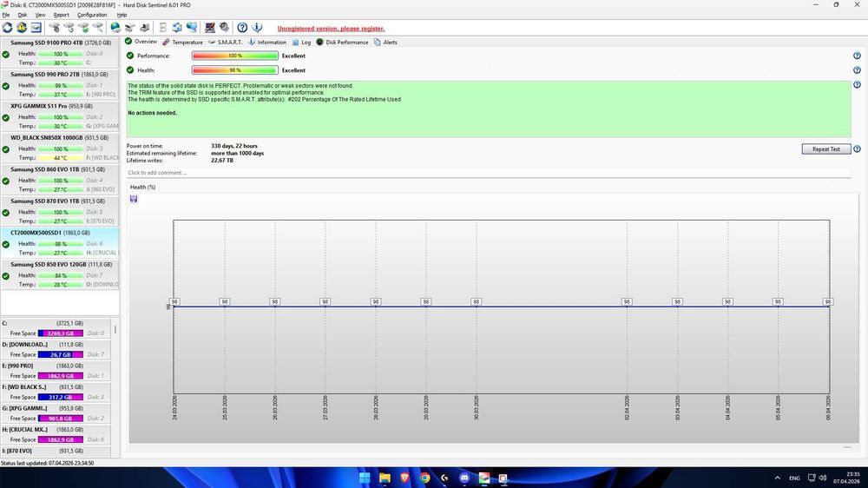Switch to the Information tab
This screenshot has height=488, width=868.
tap(266, 42)
